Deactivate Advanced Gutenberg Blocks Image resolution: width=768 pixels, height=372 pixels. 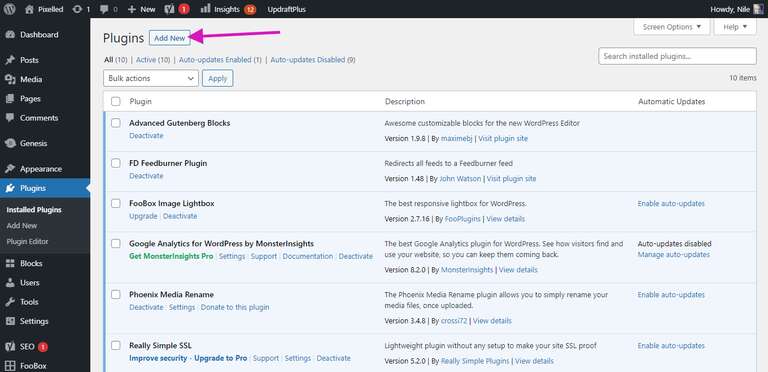coord(146,136)
